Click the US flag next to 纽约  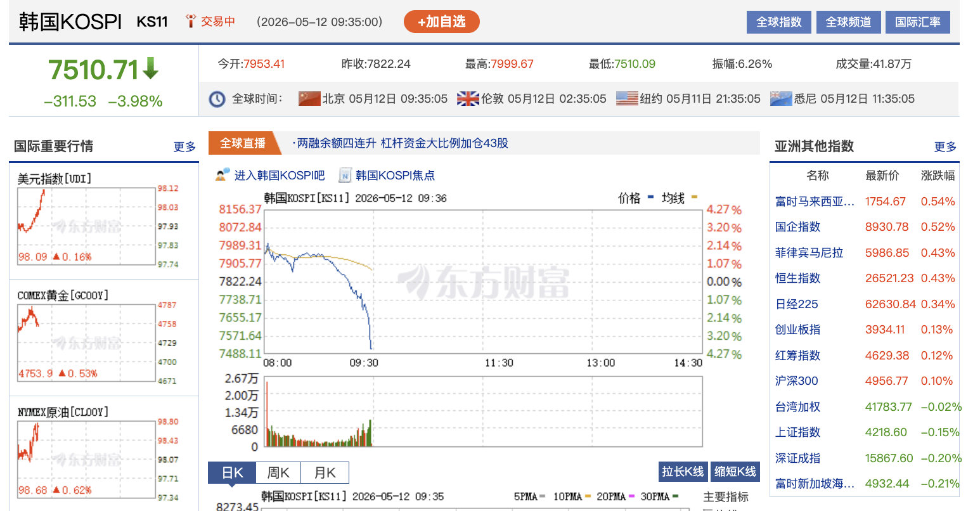[x=627, y=98]
